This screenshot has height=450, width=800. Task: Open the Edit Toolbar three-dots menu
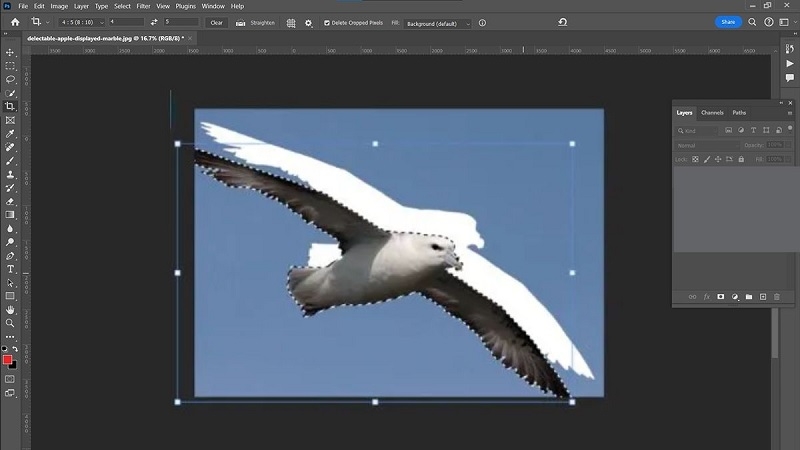coord(10,337)
